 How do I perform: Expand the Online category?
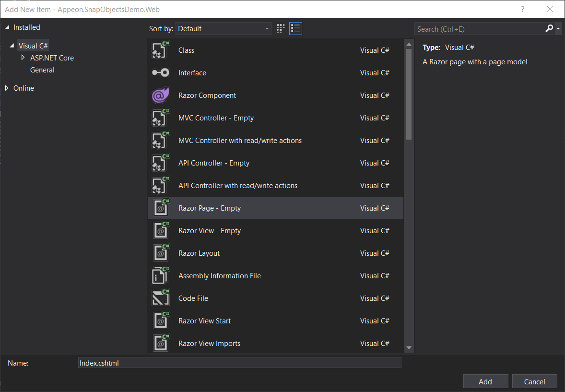click(7, 88)
